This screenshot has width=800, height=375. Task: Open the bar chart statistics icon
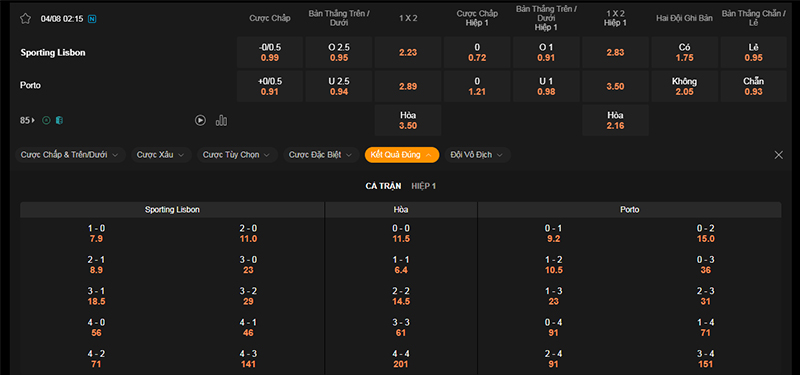[221, 120]
